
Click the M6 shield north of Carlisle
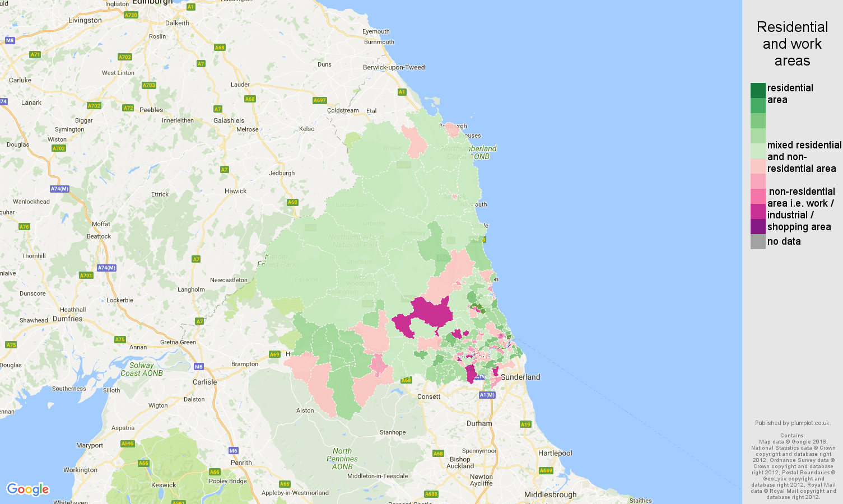click(199, 367)
